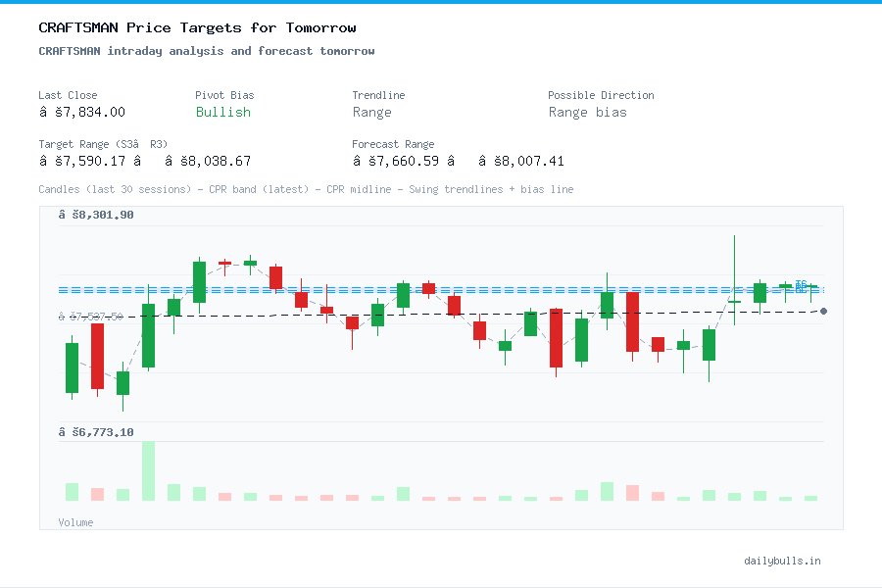Image resolution: width=882 pixels, height=588 pixels.
Task: Toggle the Volume pane label
Action: coord(75,522)
